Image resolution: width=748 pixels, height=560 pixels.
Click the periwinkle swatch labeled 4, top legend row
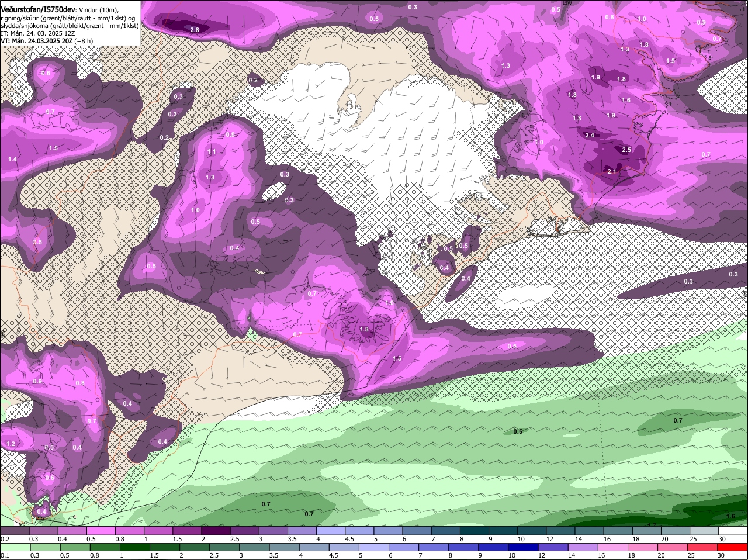[x=330, y=531]
